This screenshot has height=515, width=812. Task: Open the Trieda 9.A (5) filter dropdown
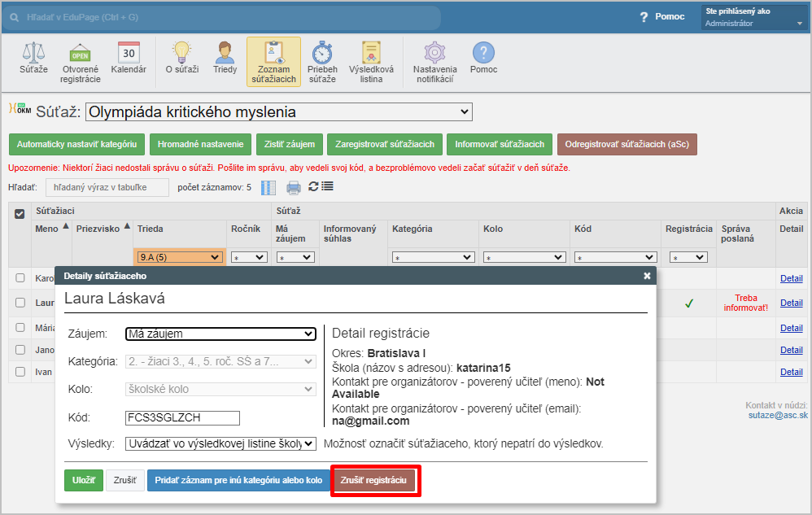coord(180,257)
